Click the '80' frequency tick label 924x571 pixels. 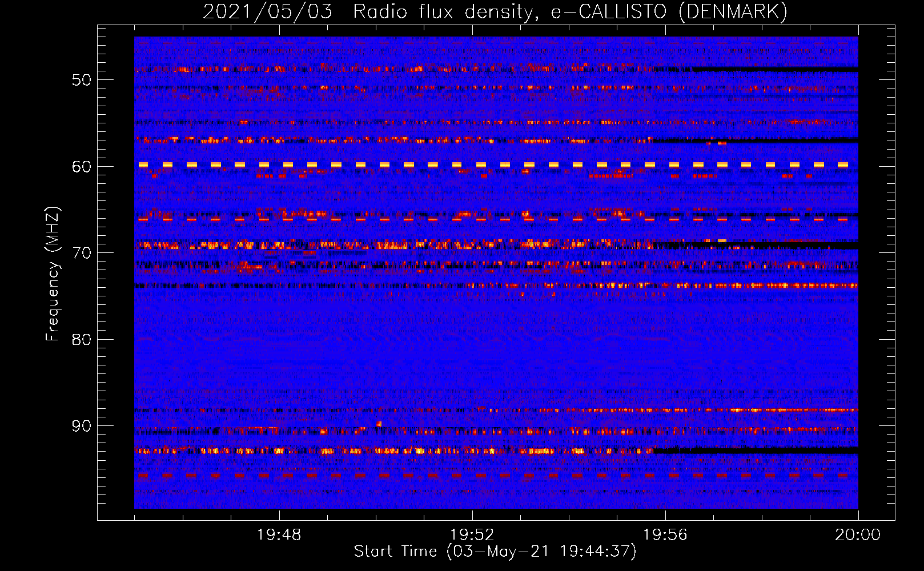(82, 340)
